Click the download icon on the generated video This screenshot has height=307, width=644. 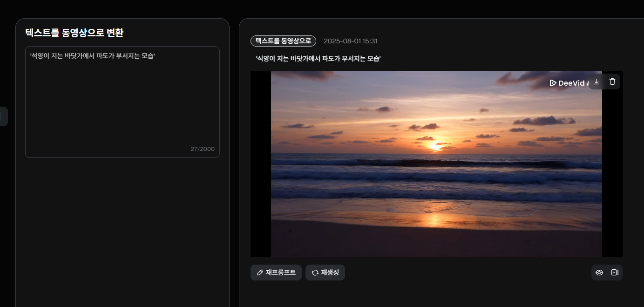pyautogui.click(x=597, y=81)
